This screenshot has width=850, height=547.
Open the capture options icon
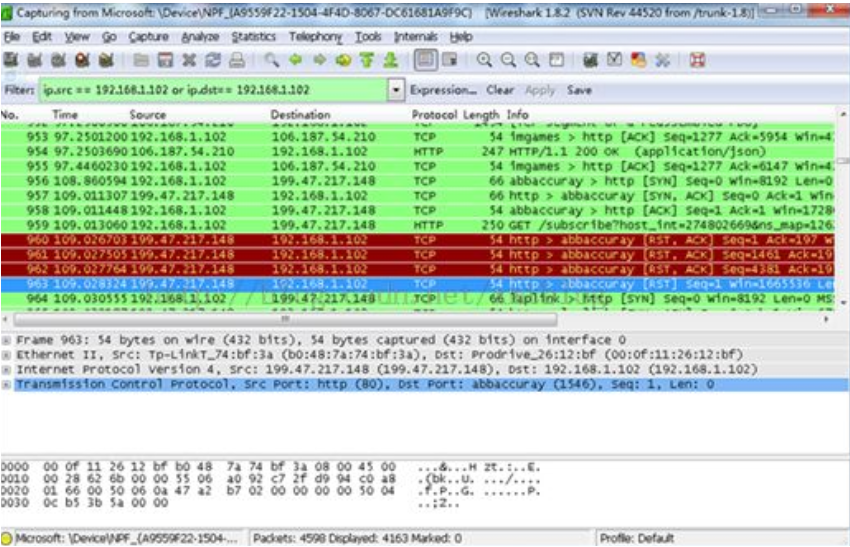(35, 60)
